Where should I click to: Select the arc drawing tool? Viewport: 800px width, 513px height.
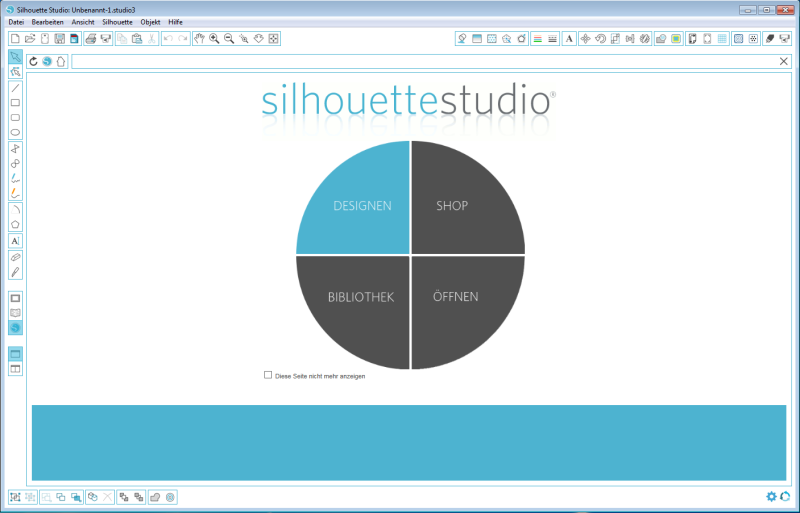15,209
